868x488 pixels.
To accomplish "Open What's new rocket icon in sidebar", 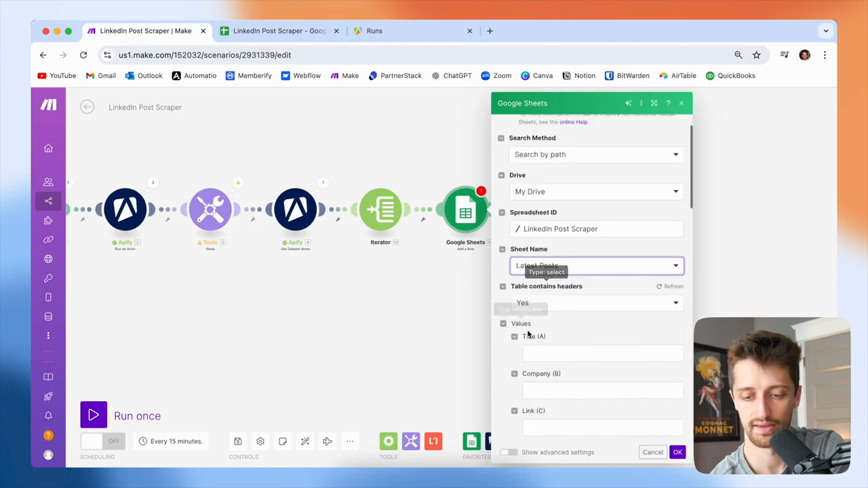I will (48, 396).
